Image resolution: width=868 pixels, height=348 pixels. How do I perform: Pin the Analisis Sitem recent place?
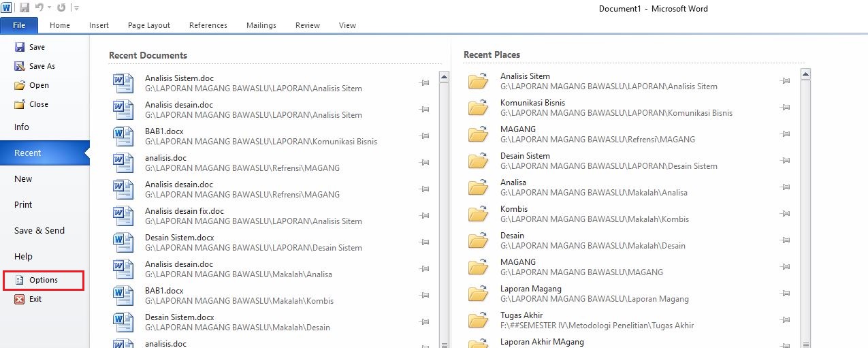click(785, 81)
